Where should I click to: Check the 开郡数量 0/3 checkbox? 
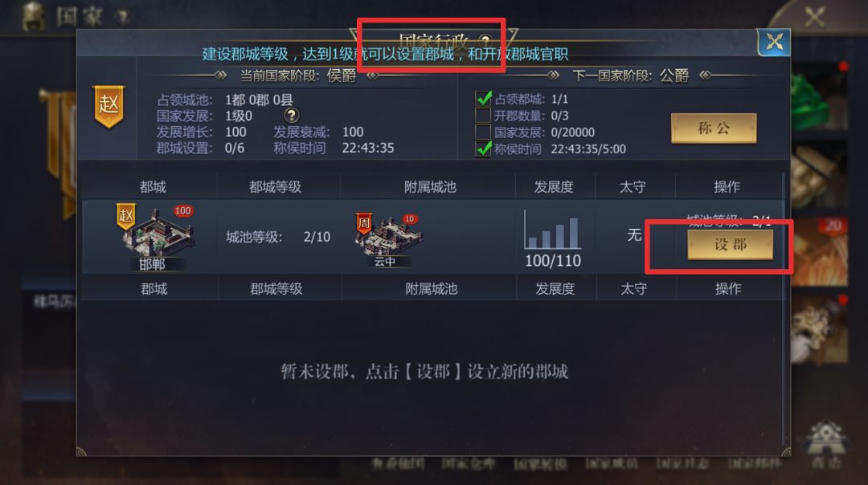483,115
